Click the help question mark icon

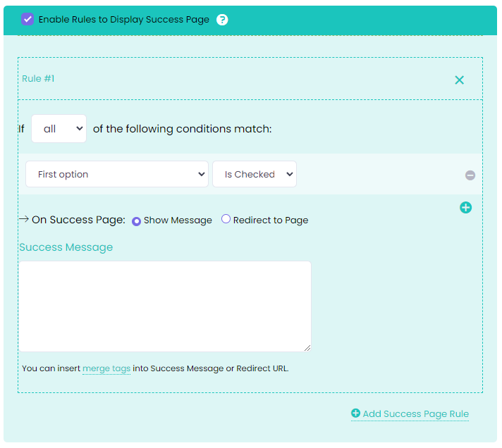coord(222,20)
